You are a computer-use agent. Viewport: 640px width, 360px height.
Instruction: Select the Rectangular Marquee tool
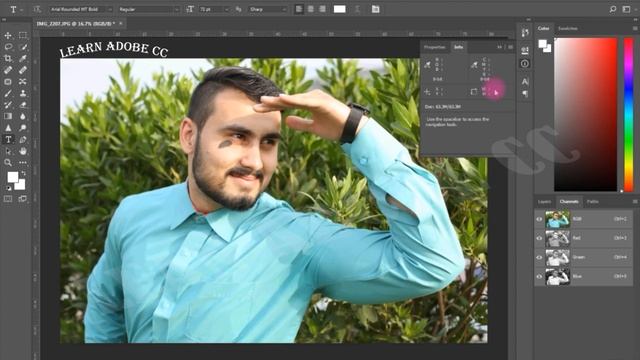click(x=23, y=36)
